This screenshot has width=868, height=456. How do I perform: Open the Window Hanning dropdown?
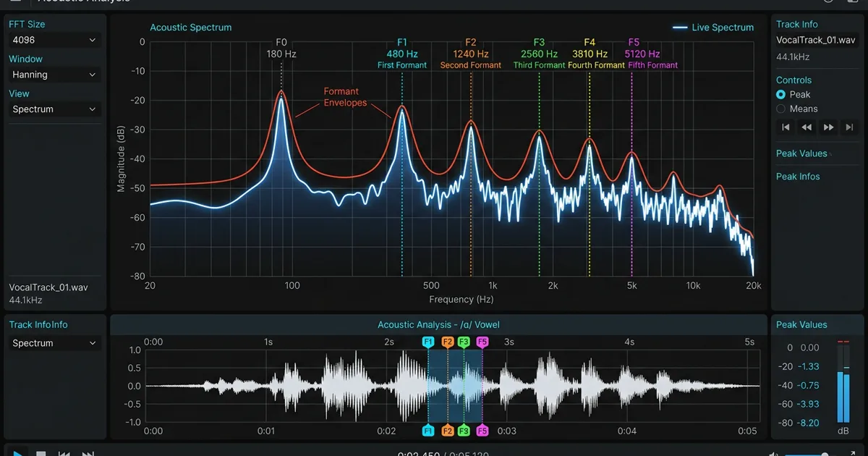point(54,75)
